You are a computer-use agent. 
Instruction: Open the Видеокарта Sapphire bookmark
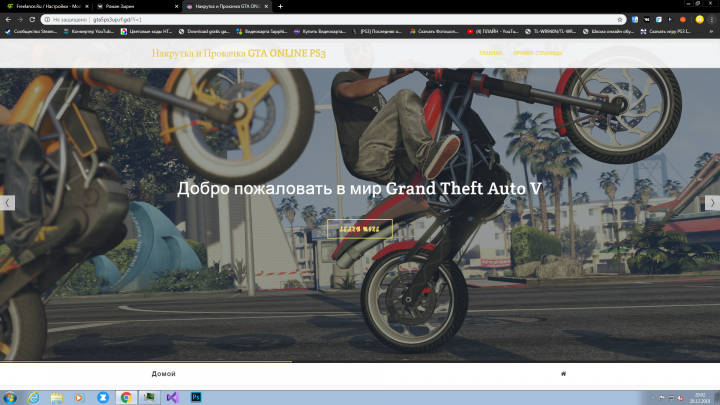[x=262, y=32]
